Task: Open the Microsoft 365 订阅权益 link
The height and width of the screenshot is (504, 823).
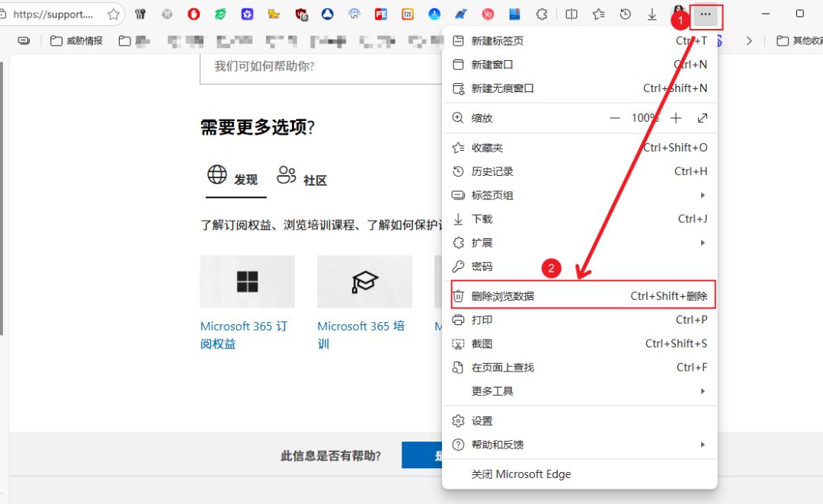Action: (244, 334)
